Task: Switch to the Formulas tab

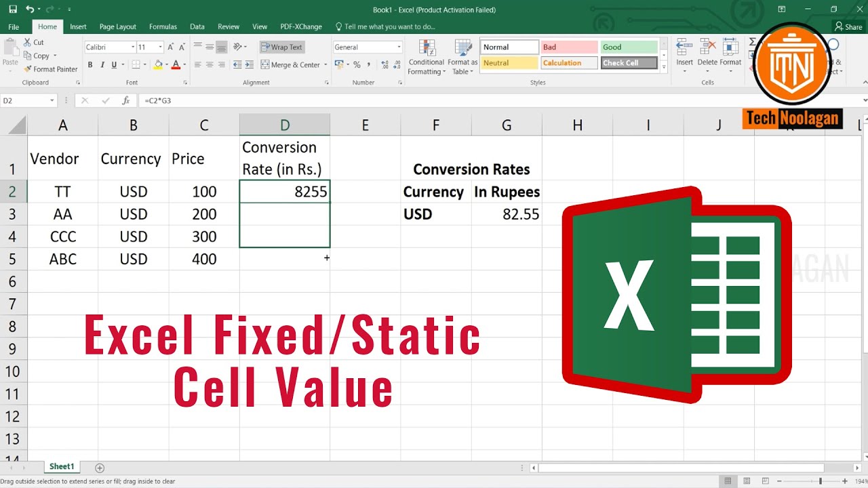Action: (163, 27)
